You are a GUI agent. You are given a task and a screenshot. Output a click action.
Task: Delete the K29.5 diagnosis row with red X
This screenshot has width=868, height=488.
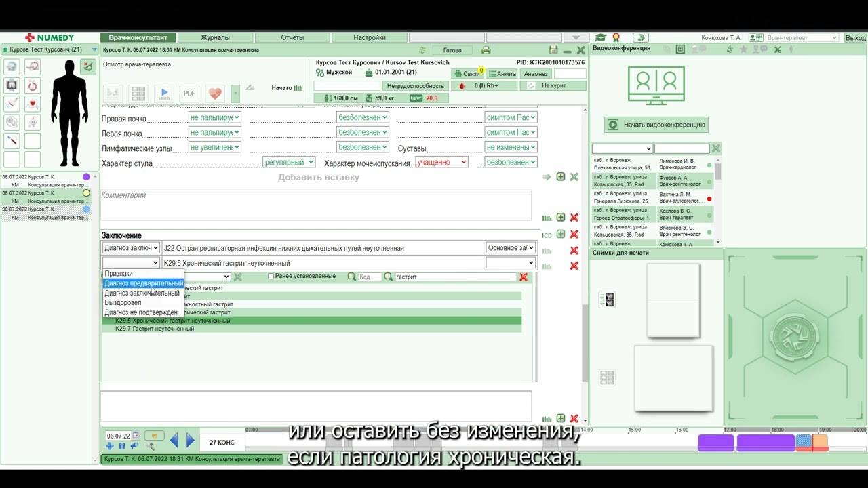point(574,266)
